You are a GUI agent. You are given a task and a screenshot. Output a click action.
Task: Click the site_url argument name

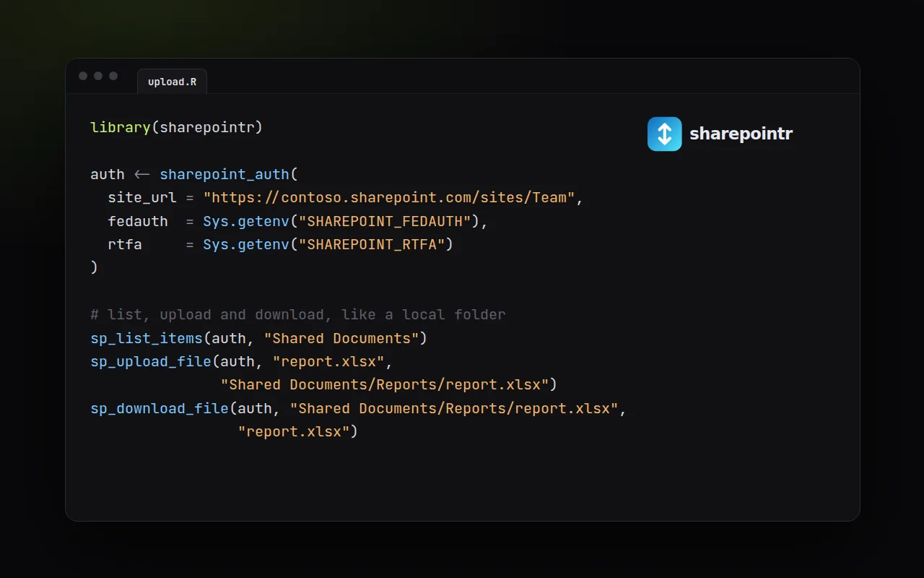[x=142, y=198]
